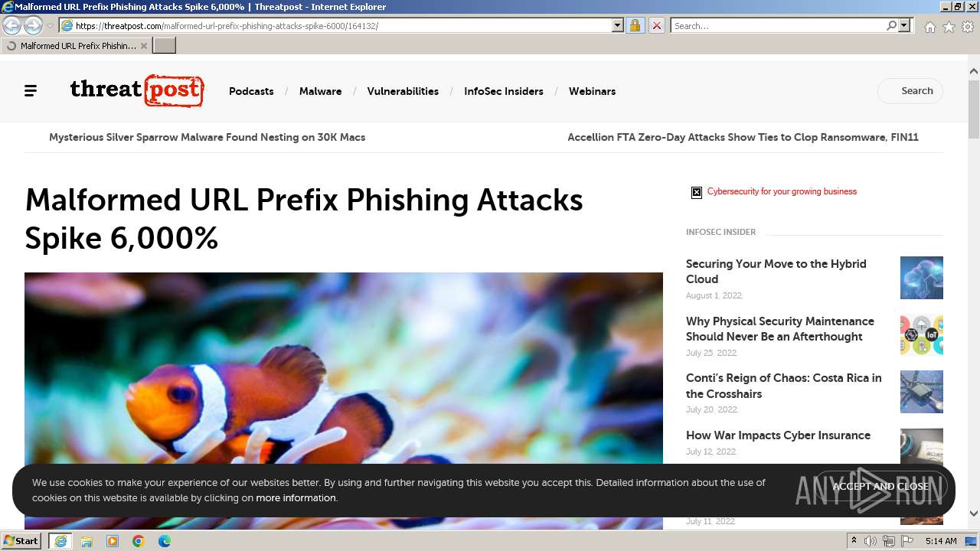Open the media player taskbar icon
This screenshot has height=551, width=980.
pyautogui.click(x=113, y=541)
